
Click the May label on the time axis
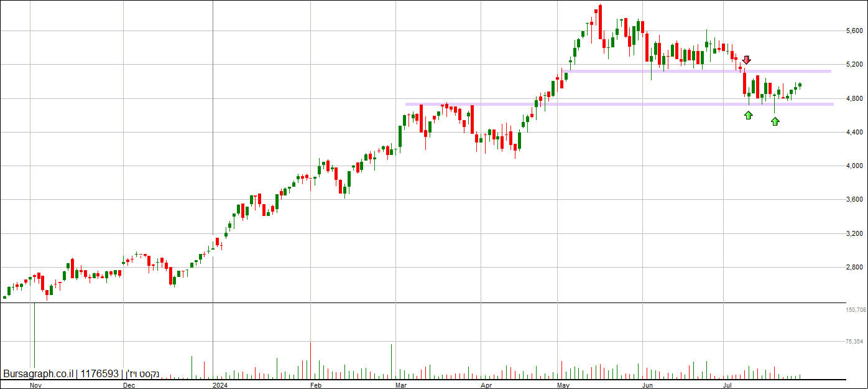click(565, 385)
